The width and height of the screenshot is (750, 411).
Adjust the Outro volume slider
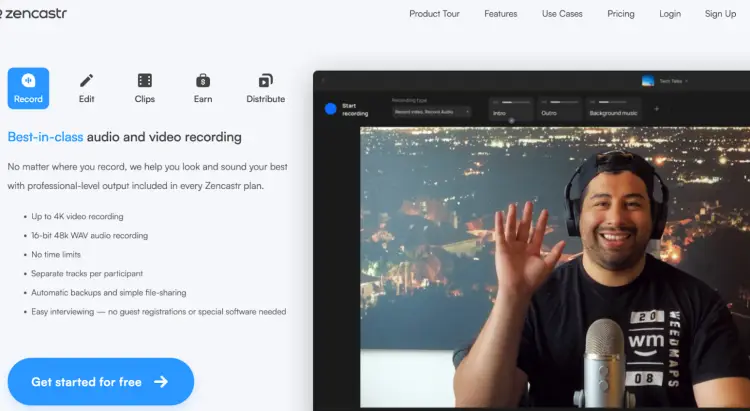click(564, 102)
